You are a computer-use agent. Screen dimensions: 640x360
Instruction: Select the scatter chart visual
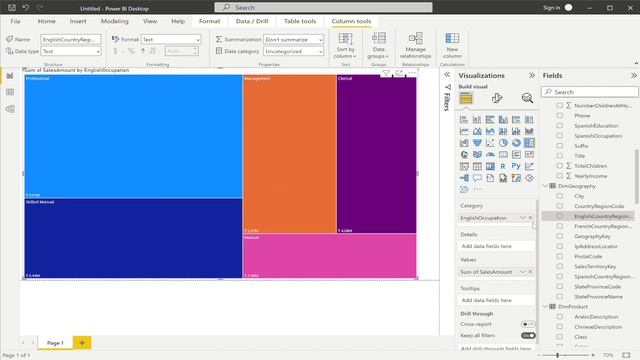pyautogui.click(x=490, y=143)
